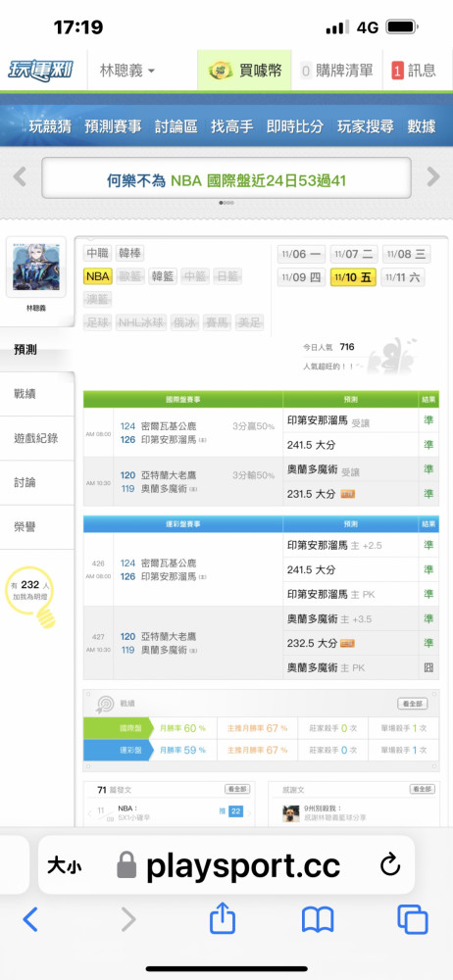Reload the page with refresh icon
The image size is (453, 980).
(390, 865)
